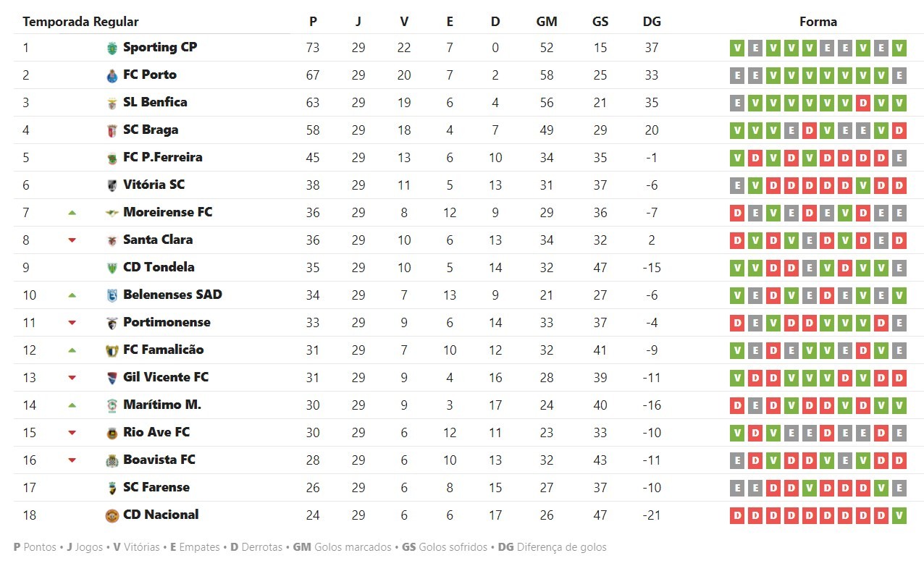Screen dimensions: 924x566
Task: Open the Gil Vicente FC team link
Action: (x=166, y=377)
